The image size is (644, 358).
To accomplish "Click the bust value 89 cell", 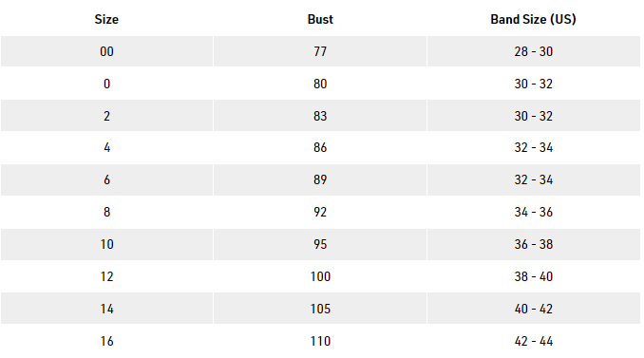I will point(320,179).
